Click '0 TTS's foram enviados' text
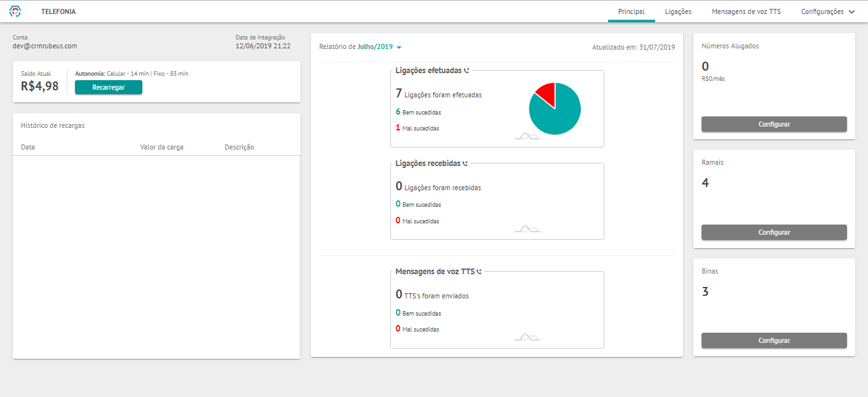Viewport: 868px width, 397px height. (432, 295)
